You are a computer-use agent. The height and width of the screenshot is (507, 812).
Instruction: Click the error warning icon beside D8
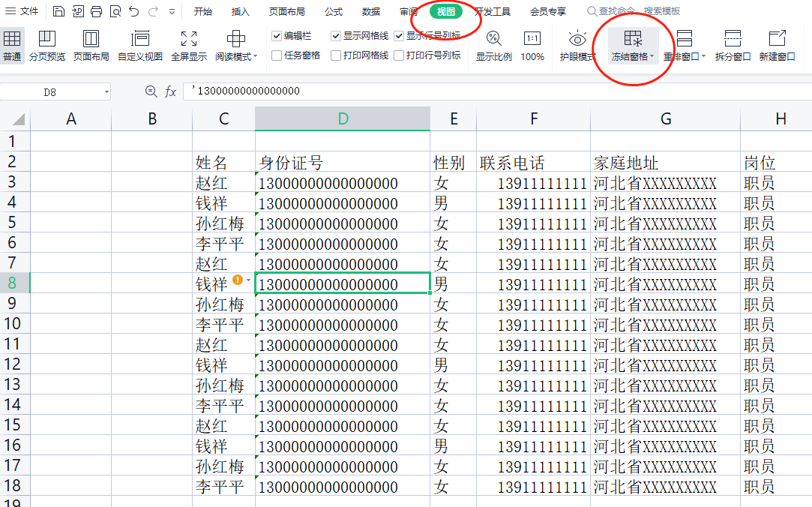tap(238, 280)
